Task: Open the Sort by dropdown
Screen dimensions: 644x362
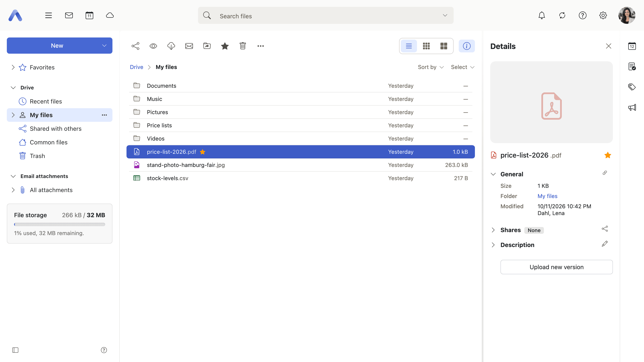Action: [x=430, y=67]
